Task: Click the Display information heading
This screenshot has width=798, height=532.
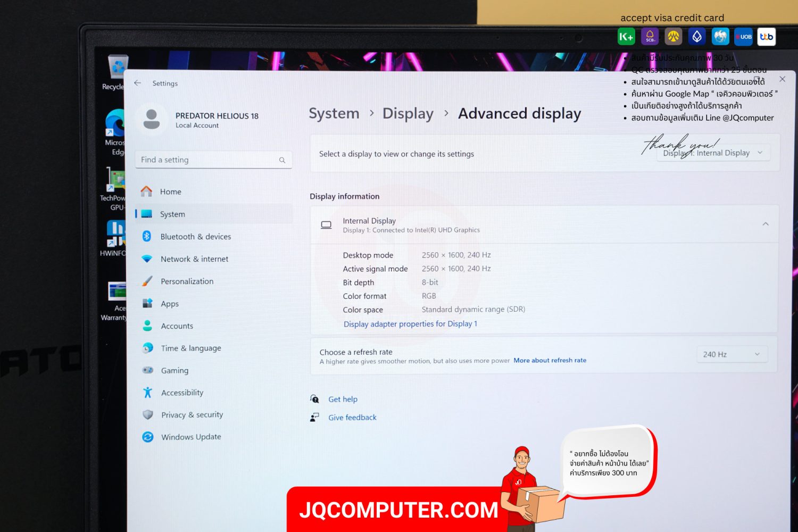Action: click(345, 196)
